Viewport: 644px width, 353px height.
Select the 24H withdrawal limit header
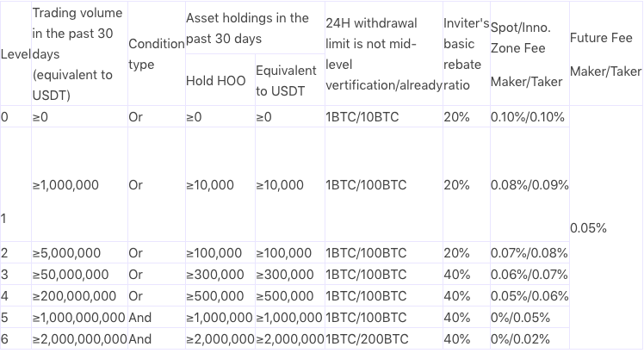(x=384, y=54)
